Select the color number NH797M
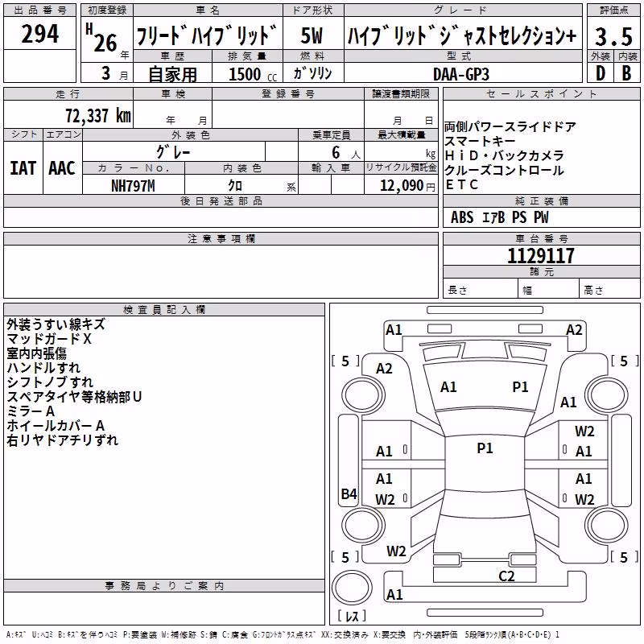 133,186
